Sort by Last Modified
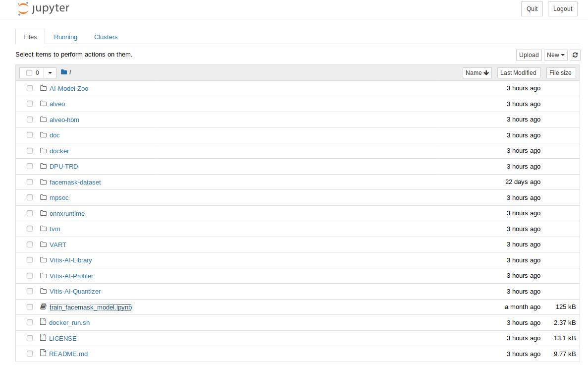The height and width of the screenshot is (369, 588). pyautogui.click(x=519, y=73)
